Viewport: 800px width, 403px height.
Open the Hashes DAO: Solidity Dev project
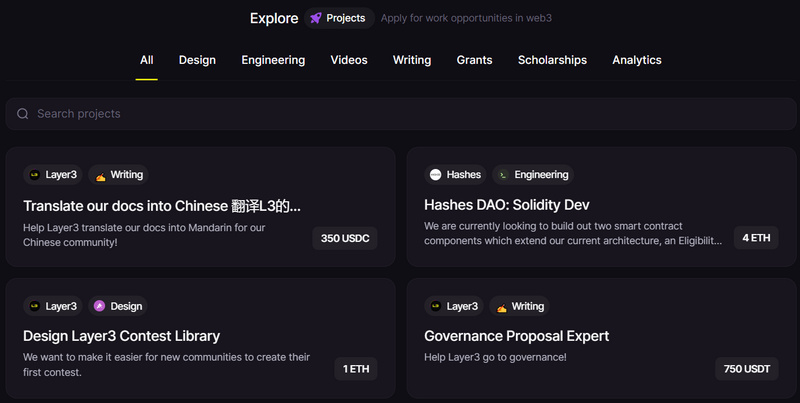point(507,205)
